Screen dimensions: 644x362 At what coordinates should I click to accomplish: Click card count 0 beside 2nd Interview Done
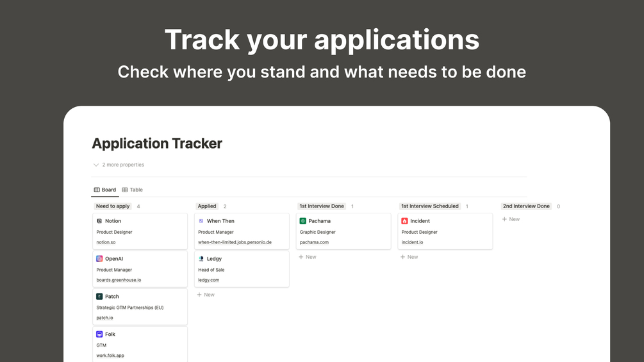(x=558, y=206)
